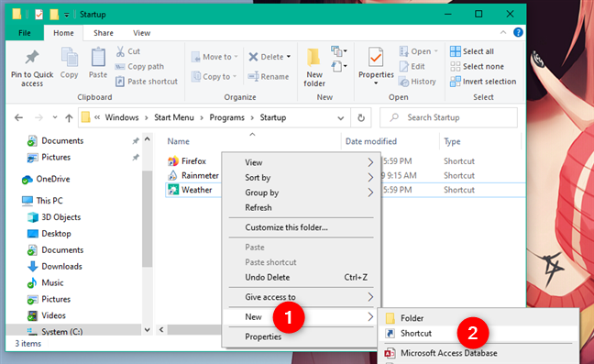Go up one folder level arrow
The image size is (594, 364).
coord(69,117)
